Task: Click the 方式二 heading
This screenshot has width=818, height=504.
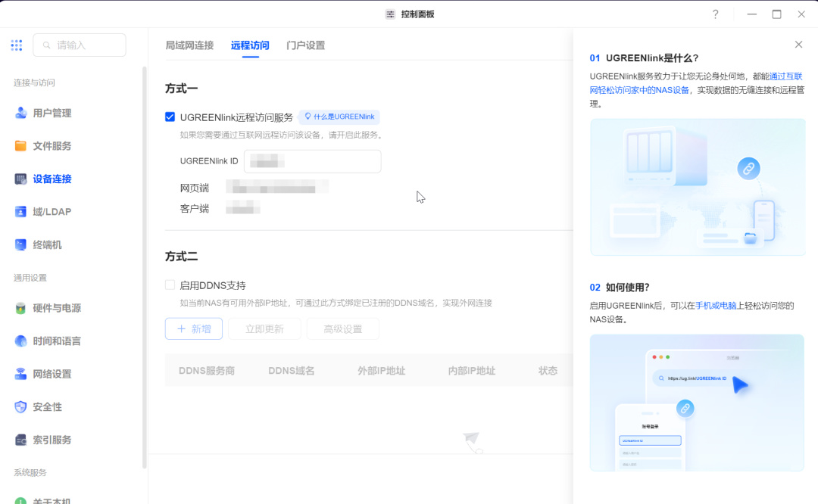Action: [182, 257]
